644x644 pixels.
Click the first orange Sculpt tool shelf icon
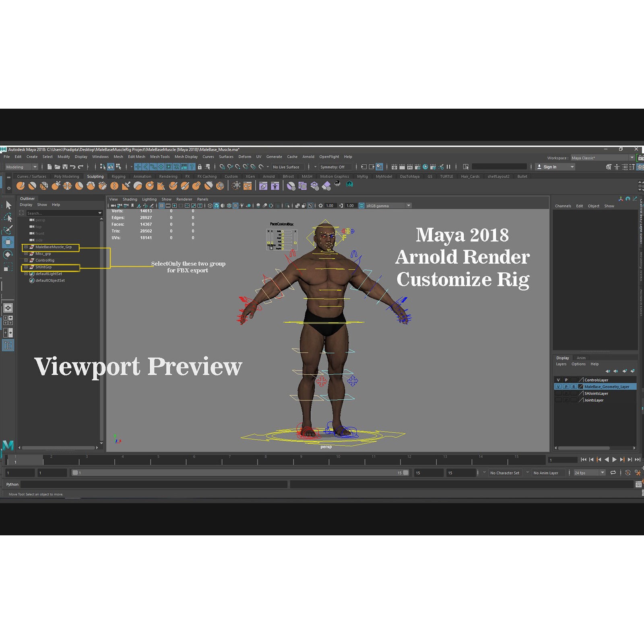(21, 186)
